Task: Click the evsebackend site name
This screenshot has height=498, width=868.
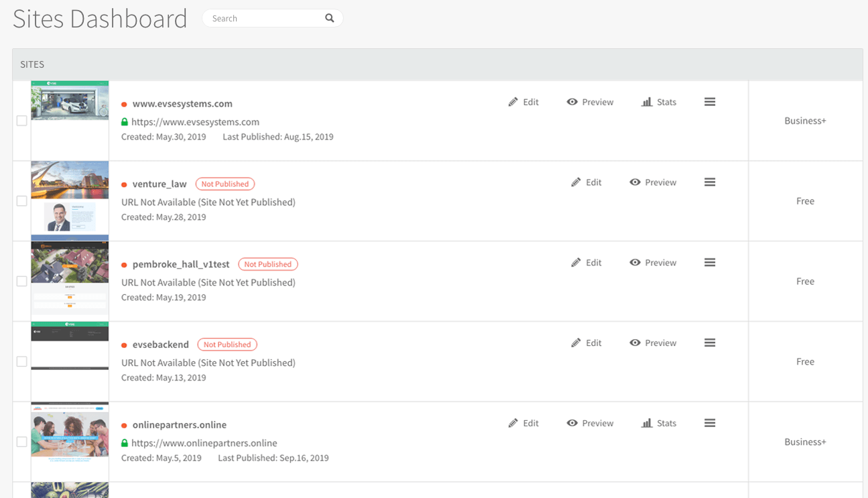Action: coord(161,345)
